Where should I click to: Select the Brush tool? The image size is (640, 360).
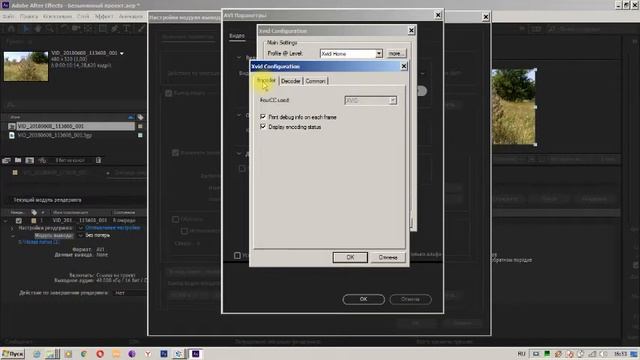pyautogui.click(x=141, y=29)
